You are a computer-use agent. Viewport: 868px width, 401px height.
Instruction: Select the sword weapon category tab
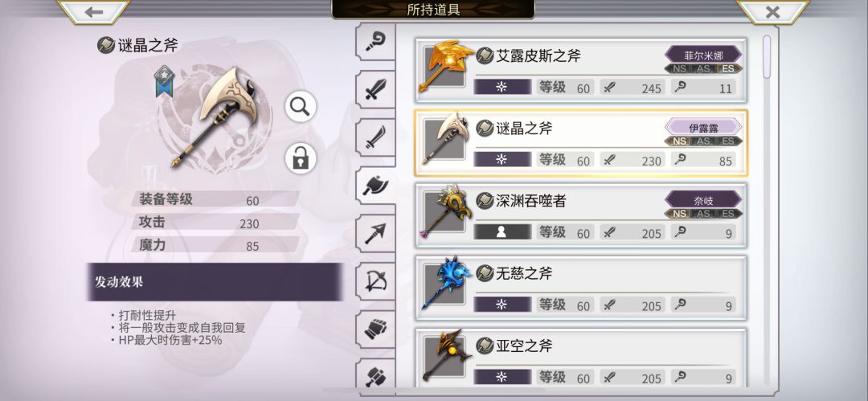pyautogui.click(x=376, y=89)
